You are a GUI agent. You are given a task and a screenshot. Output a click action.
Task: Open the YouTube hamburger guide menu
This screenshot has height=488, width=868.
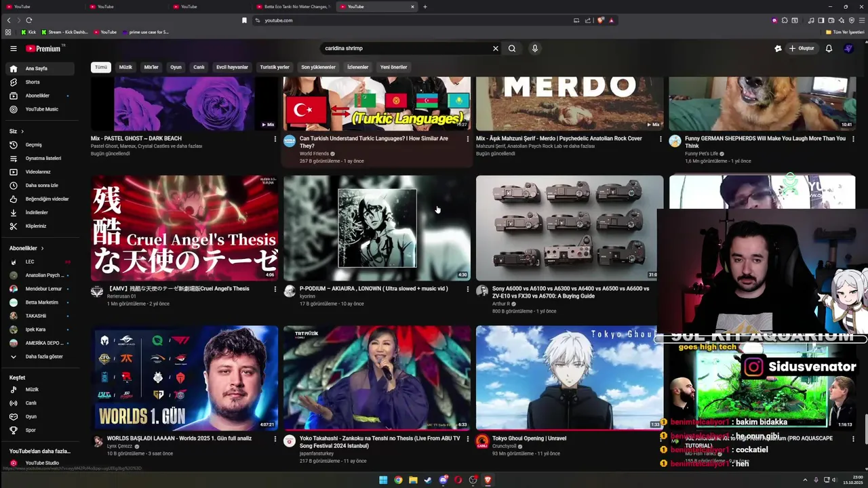[13, 48]
